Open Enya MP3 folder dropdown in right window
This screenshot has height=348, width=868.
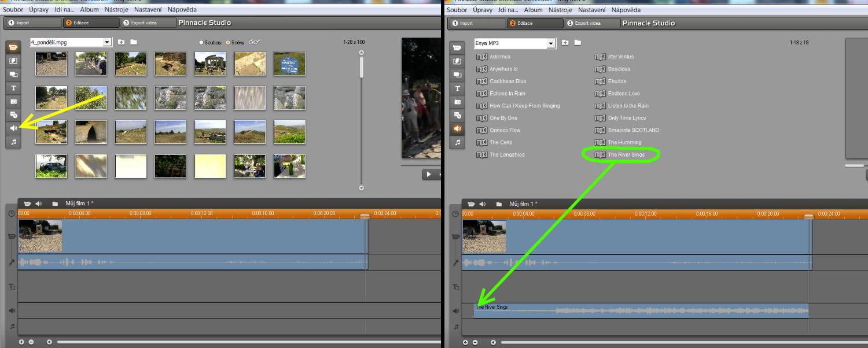[551, 43]
